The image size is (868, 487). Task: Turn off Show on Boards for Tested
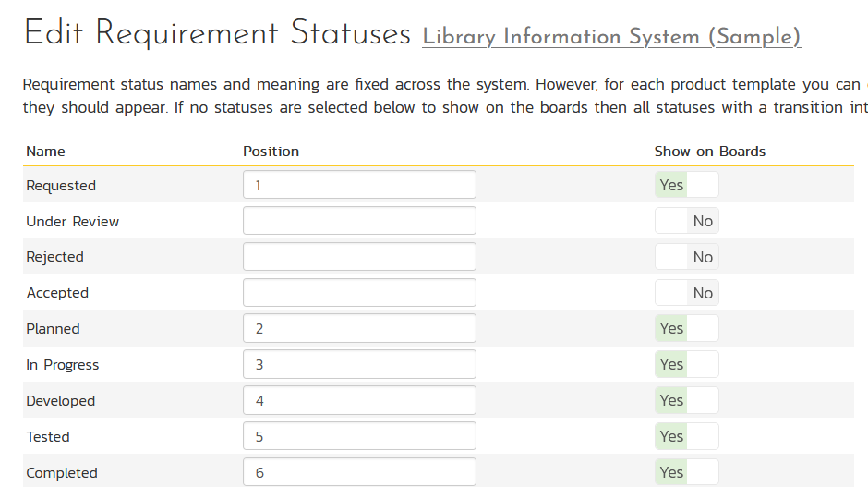tap(686, 436)
